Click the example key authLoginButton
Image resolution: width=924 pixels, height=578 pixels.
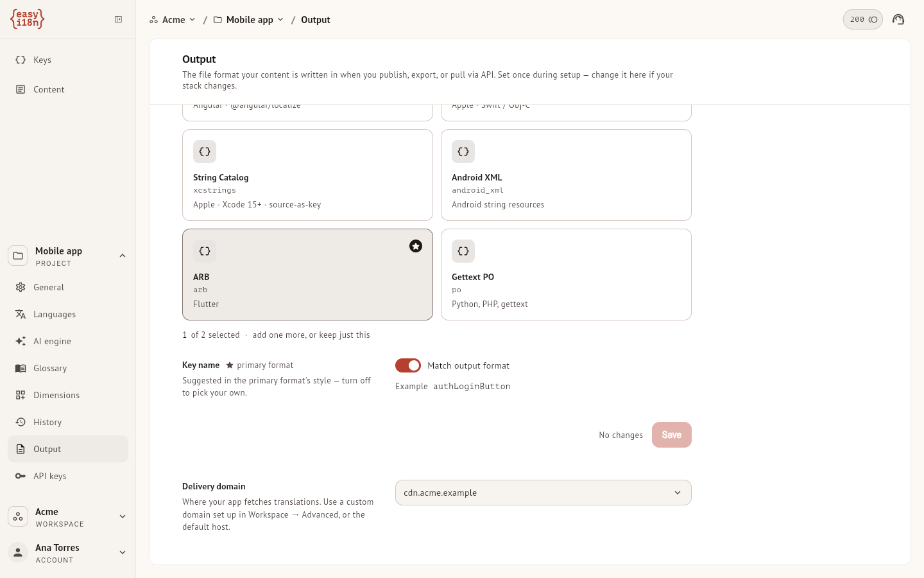[472, 387]
